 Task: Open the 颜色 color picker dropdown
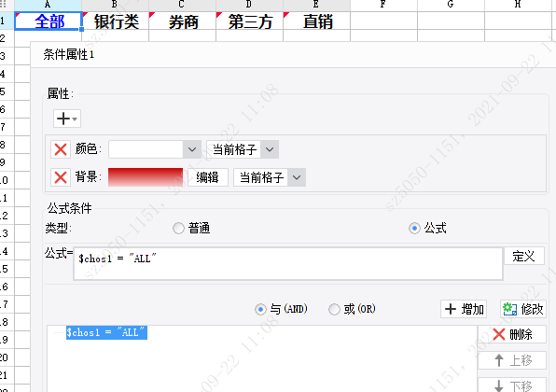point(192,149)
